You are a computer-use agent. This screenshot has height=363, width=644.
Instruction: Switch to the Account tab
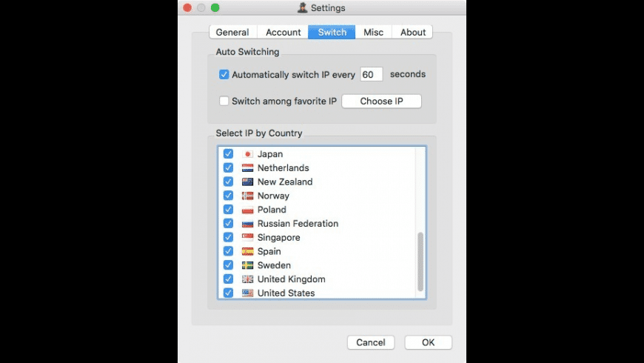pos(283,32)
